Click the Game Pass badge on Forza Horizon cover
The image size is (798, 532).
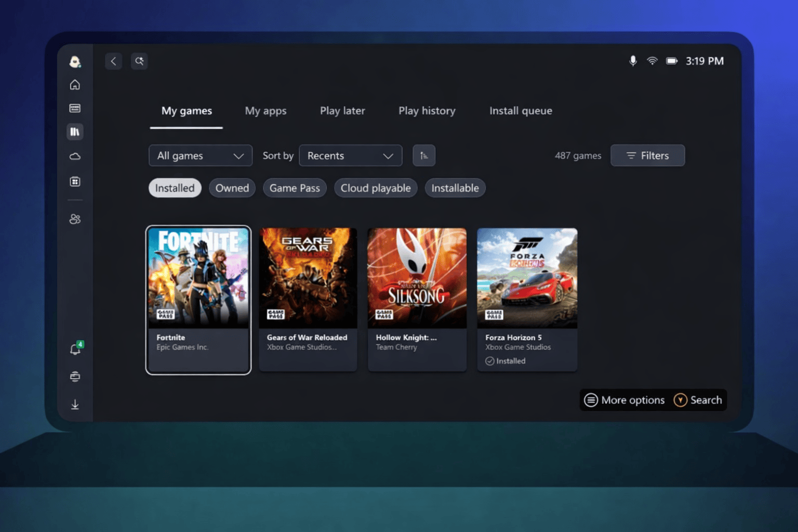(494, 314)
